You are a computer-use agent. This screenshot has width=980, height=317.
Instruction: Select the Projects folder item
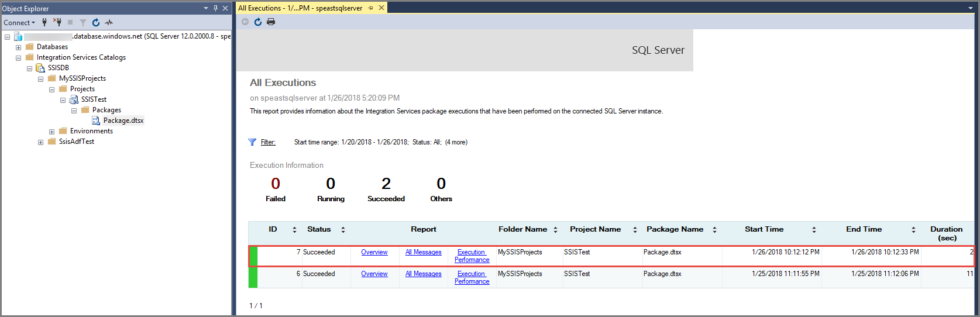[82, 89]
